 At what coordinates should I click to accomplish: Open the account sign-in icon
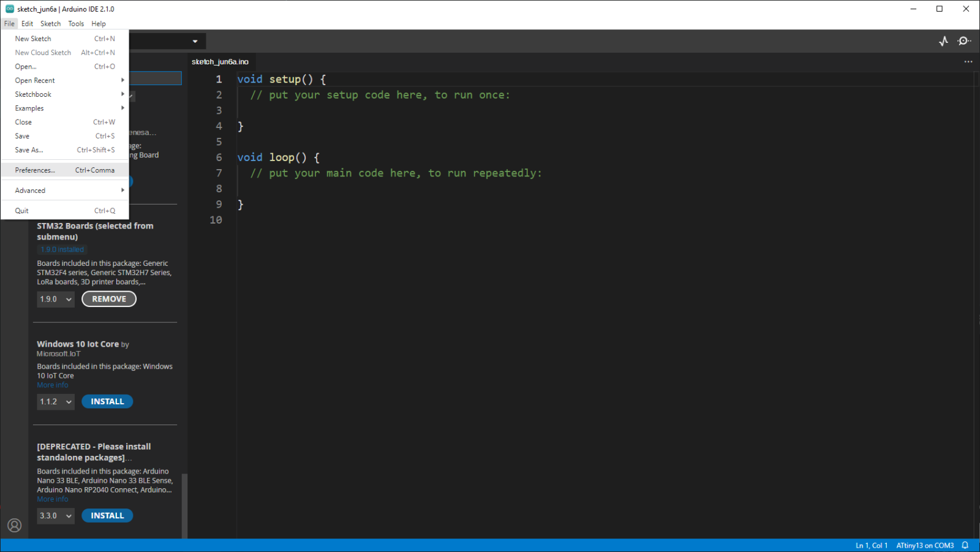coord(14,525)
